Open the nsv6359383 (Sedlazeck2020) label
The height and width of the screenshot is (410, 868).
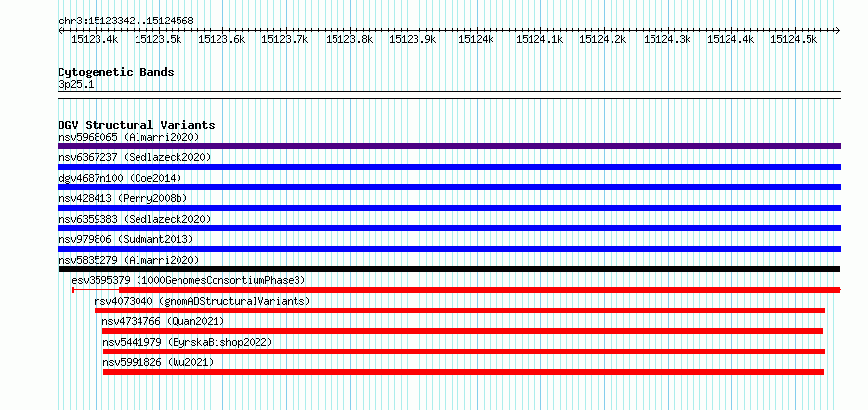135,219
